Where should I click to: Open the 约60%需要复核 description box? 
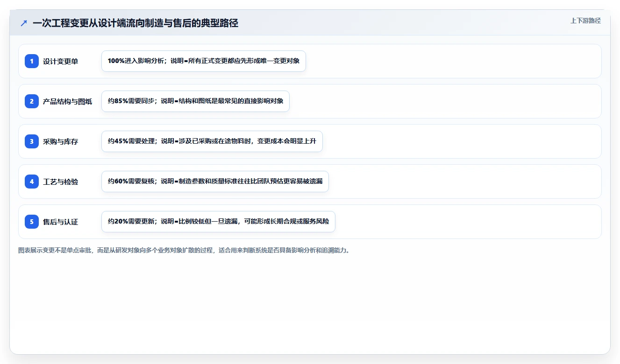coord(215,182)
